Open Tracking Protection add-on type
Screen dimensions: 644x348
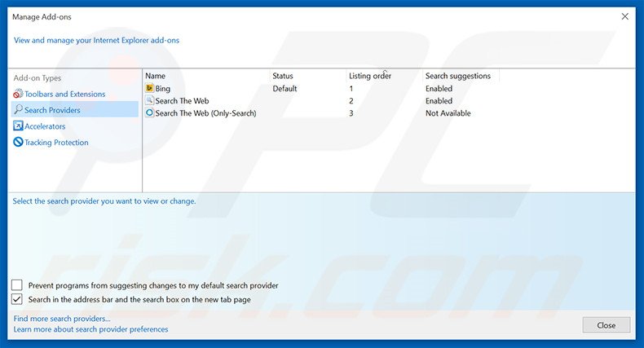(56, 143)
